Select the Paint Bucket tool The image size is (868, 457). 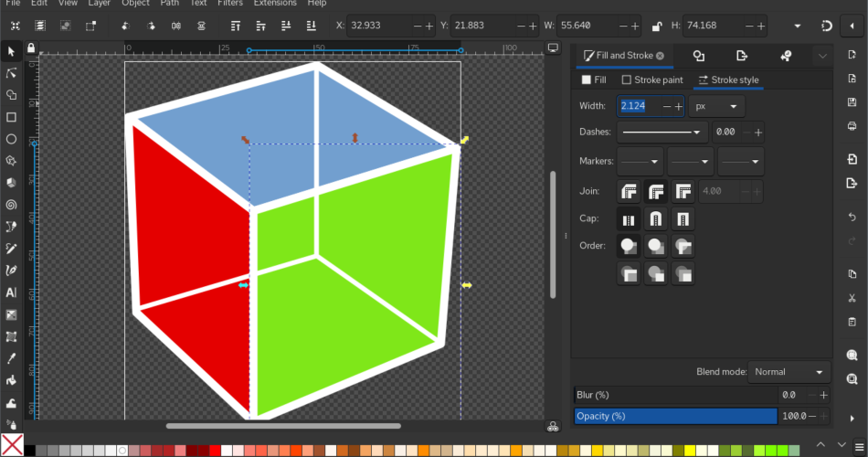click(x=11, y=380)
